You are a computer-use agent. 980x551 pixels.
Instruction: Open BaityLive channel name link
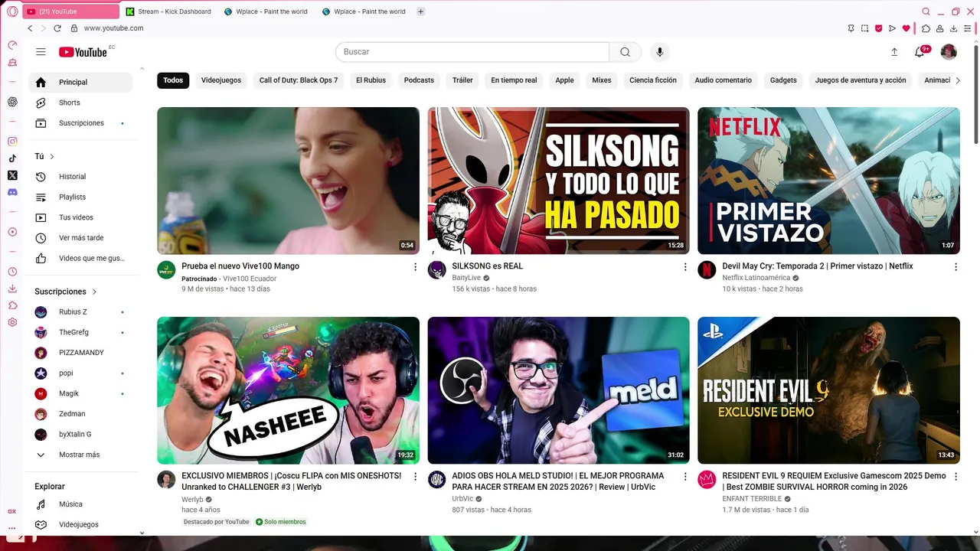466,279
